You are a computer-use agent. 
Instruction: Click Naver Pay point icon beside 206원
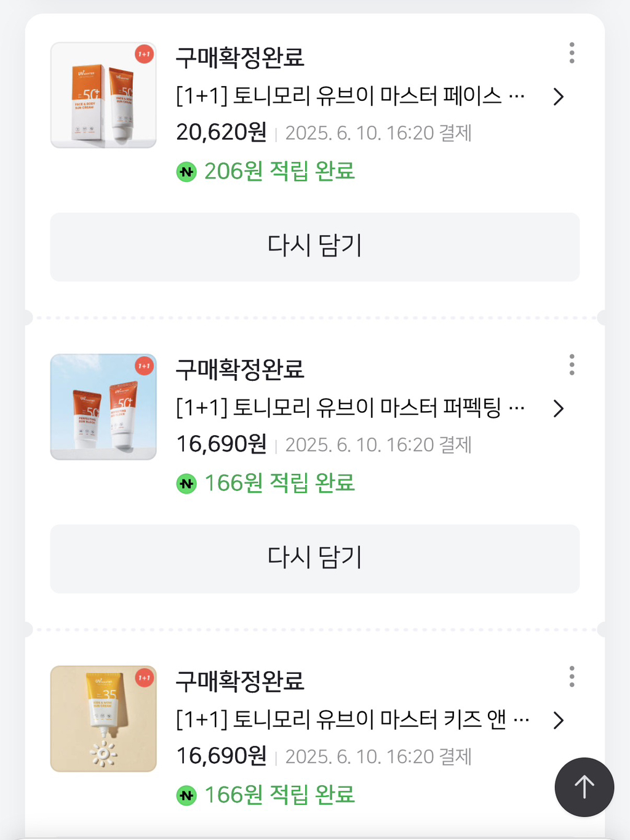[x=186, y=172]
